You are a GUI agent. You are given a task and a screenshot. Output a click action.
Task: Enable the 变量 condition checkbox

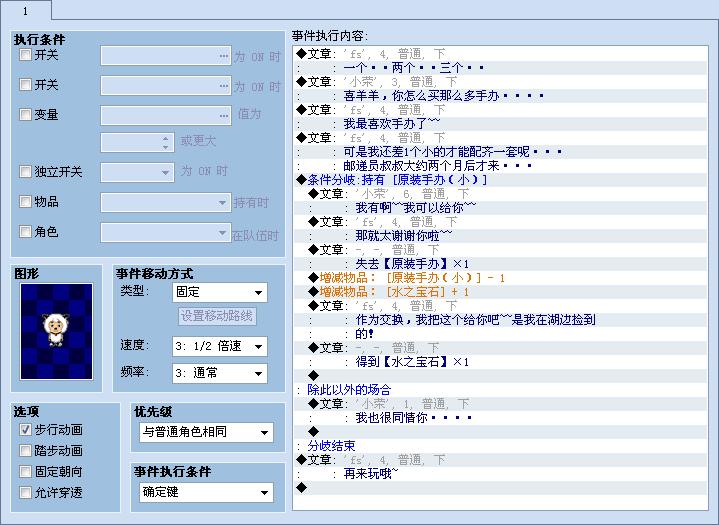(25, 114)
